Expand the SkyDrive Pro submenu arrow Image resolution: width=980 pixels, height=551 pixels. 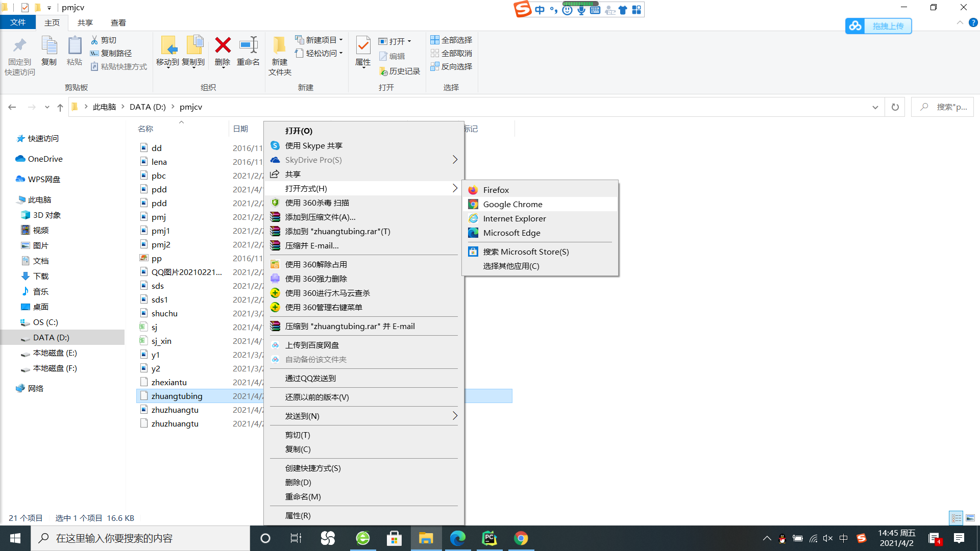tap(454, 160)
